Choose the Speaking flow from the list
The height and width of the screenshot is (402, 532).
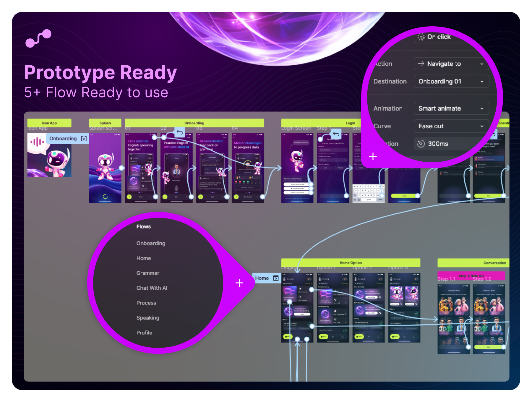[148, 318]
